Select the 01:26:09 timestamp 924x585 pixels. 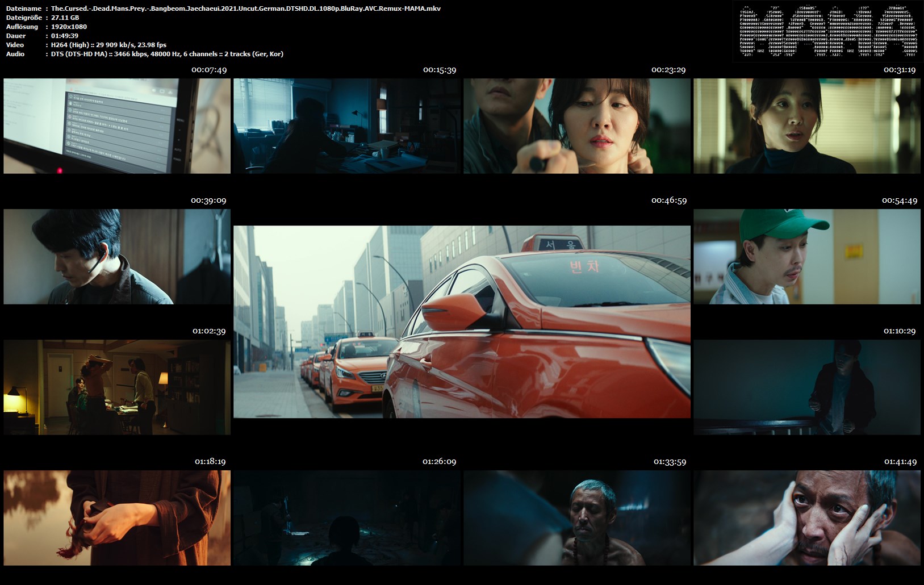pos(439,462)
